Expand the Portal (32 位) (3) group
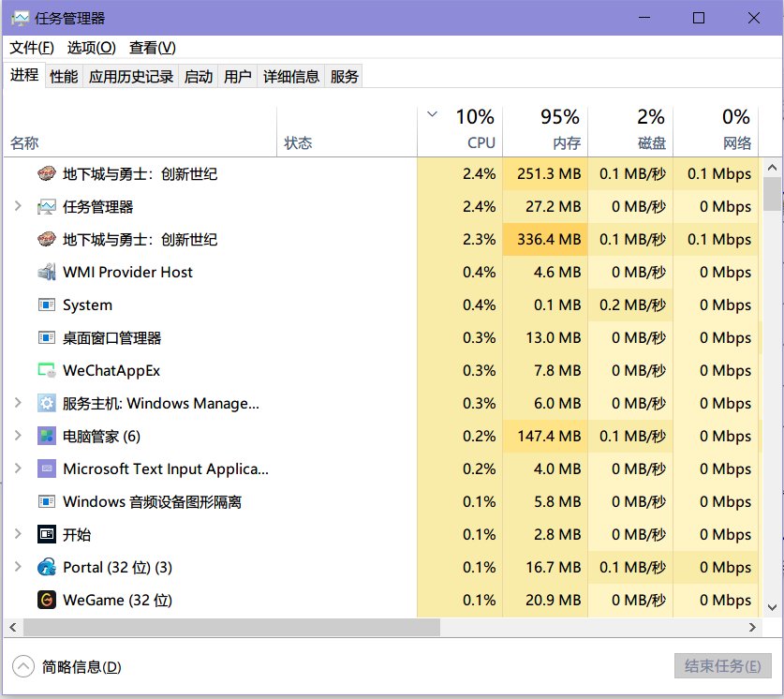 coord(18,567)
